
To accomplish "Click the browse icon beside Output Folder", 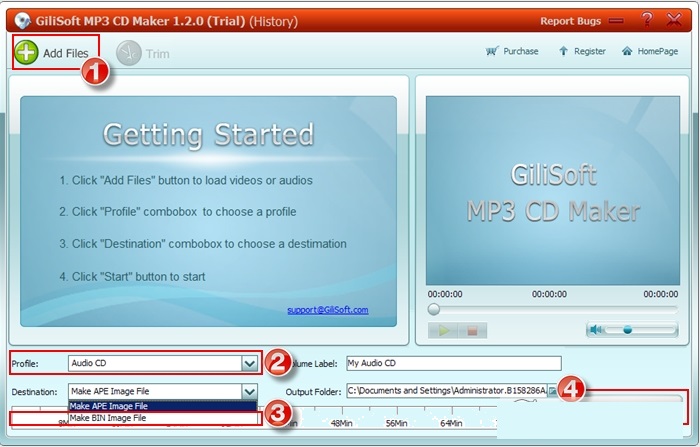I will click(553, 391).
